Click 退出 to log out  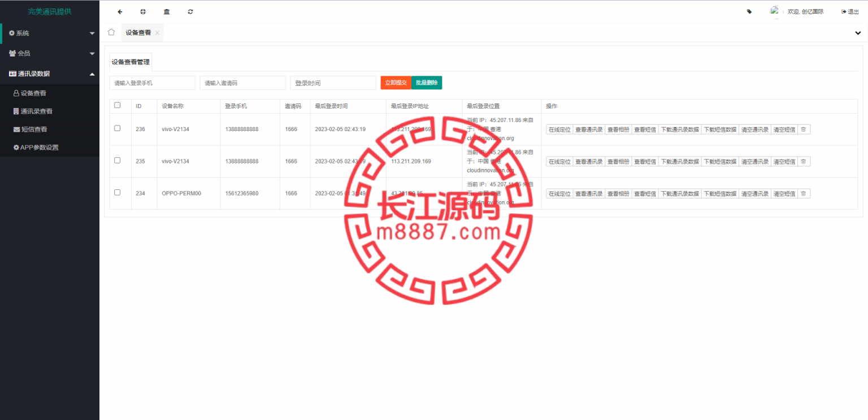point(850,11)
